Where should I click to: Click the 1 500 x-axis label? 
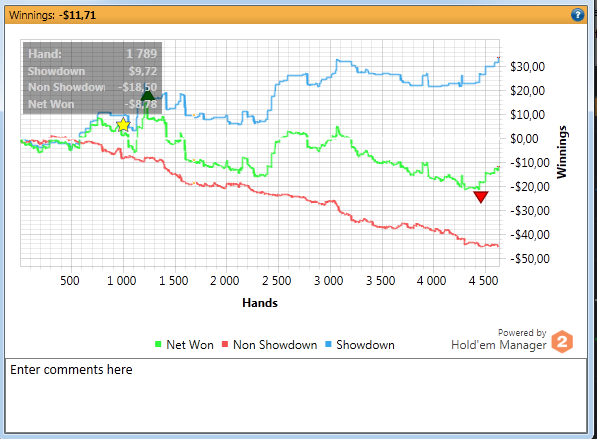point(173,281)
